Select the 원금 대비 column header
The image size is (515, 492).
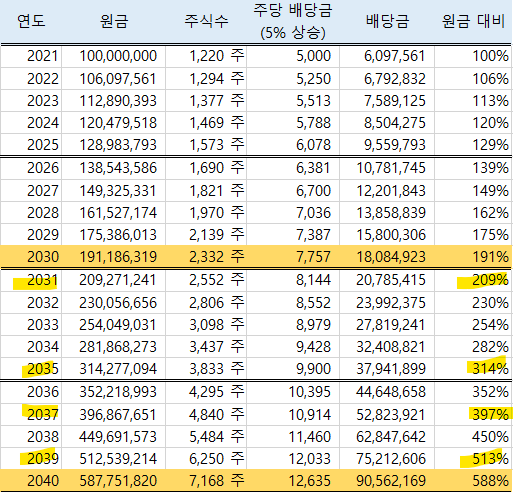[473, 21]
